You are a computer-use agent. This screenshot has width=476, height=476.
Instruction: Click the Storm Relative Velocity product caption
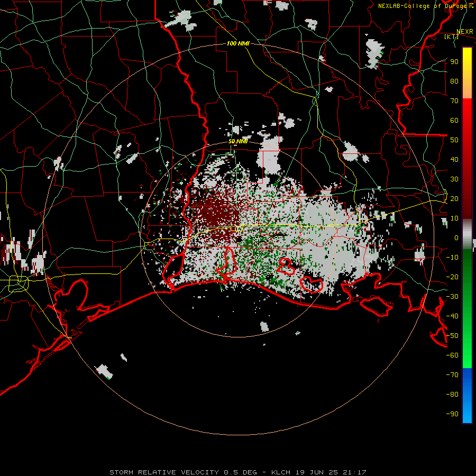pyautogui.click(x=238, y=472)
